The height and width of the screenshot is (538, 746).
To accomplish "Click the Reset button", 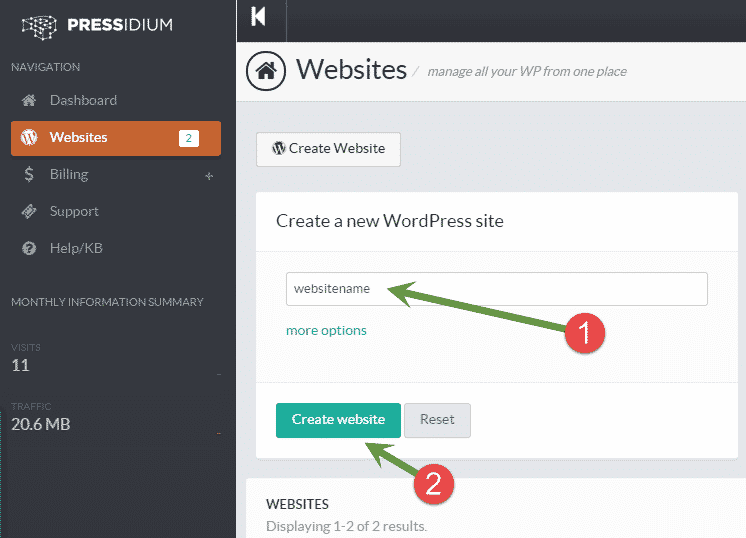I will coord(437,420).
